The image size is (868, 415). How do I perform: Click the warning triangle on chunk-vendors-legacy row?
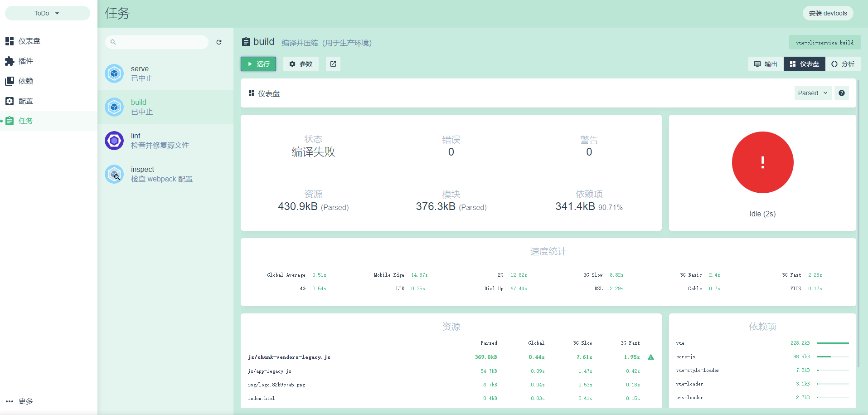click(651, 357)
